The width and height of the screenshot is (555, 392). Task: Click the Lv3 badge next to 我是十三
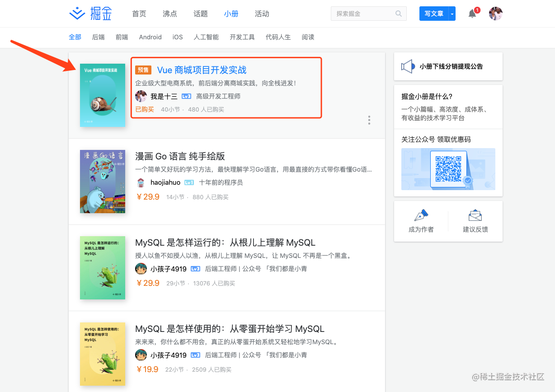[186, 96]
